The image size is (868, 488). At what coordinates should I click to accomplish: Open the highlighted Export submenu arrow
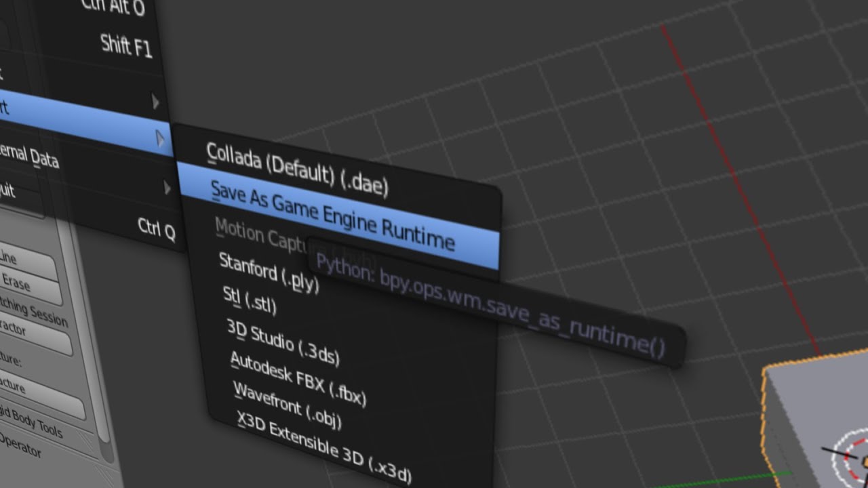[161, 139]
